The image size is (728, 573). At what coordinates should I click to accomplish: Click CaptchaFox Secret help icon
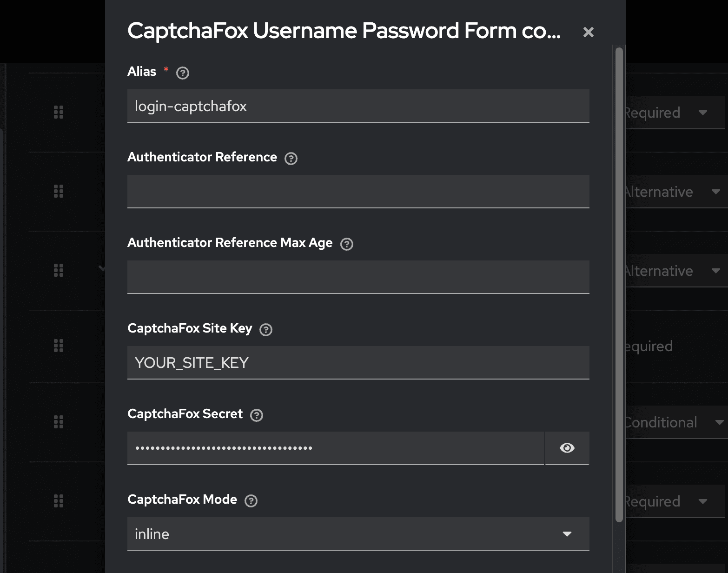(x=257, y=415)
